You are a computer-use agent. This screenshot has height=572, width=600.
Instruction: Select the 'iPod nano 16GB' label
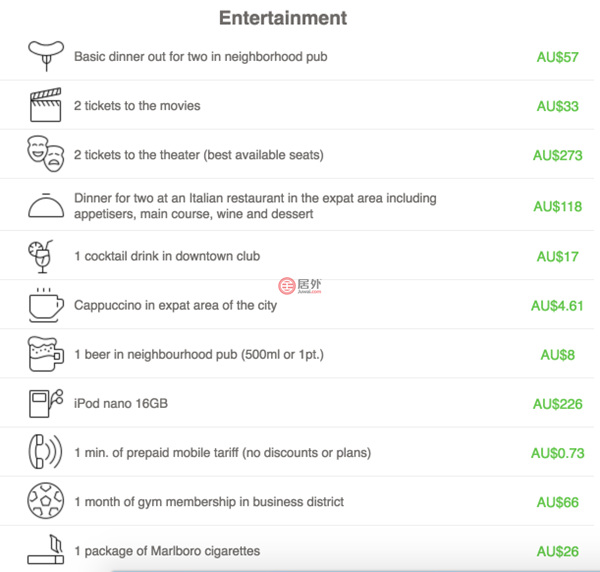click(119, 404)
